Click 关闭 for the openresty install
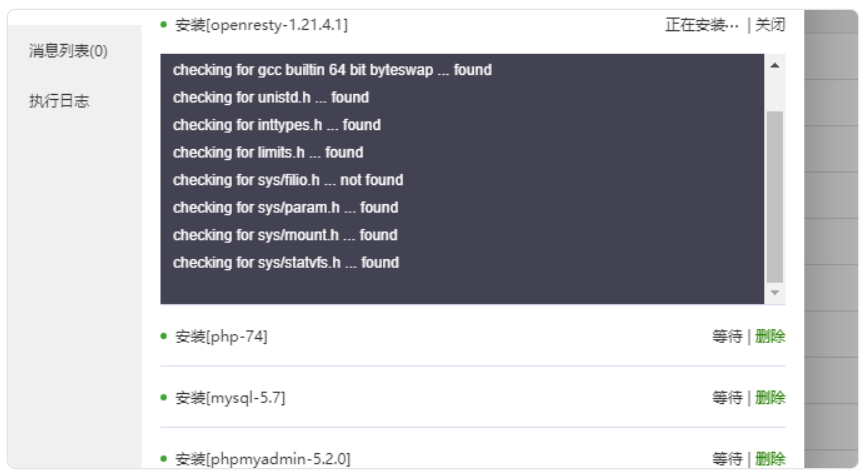This screenshot has height=475, width=865. [x=770, y=25]
